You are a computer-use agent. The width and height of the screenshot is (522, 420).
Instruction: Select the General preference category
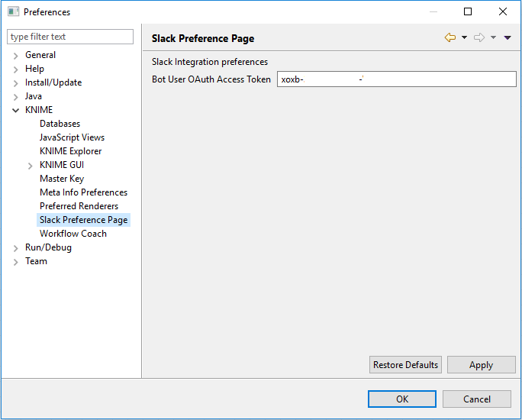pos(40,55)
